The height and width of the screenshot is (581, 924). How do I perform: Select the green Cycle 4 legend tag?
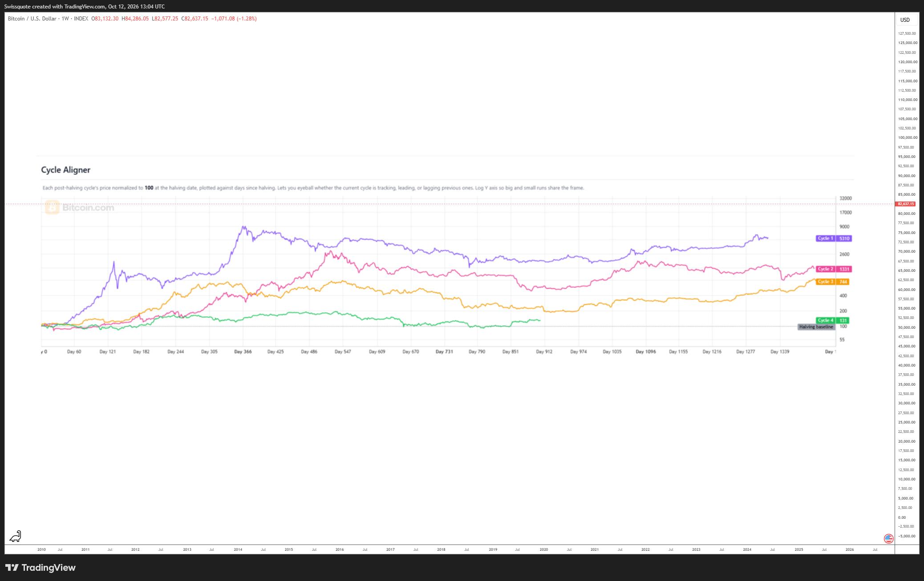coord(826,320)
